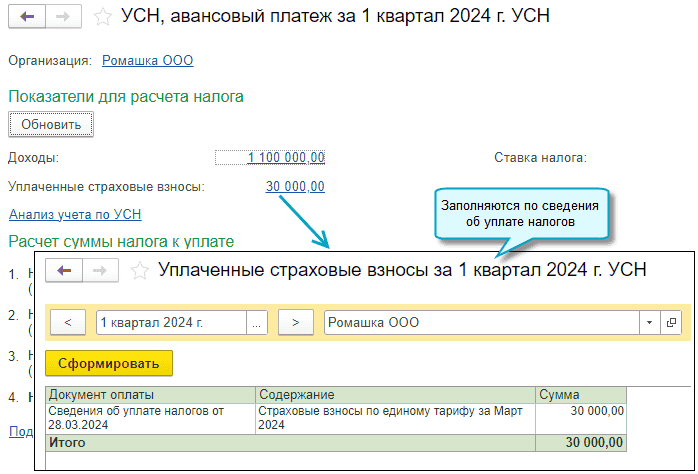Open the Доходы amount 1 100 000,00

286,157
